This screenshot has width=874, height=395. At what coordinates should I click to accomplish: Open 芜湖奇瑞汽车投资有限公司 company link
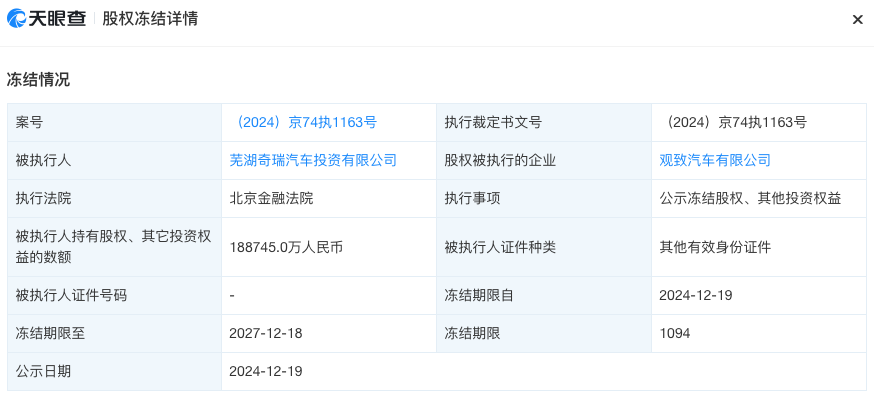point(313,160)
